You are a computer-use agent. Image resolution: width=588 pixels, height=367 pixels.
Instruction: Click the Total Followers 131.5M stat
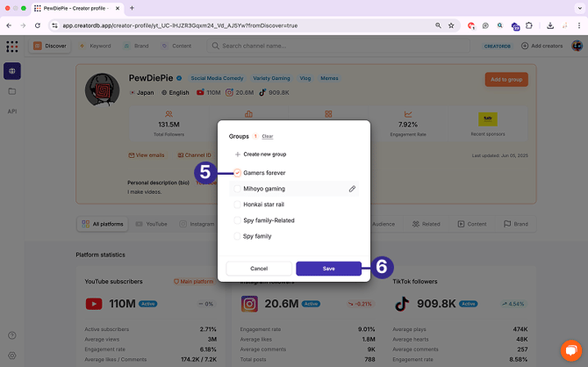pyautogui.click(x=169, y=124)
